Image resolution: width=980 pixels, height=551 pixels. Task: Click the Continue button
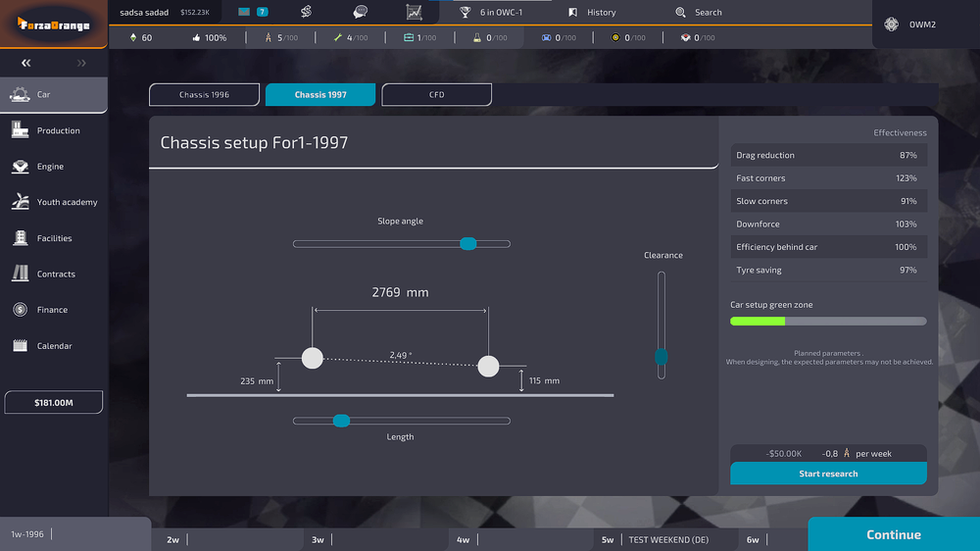pyautogui.click(x=894, y=534)
